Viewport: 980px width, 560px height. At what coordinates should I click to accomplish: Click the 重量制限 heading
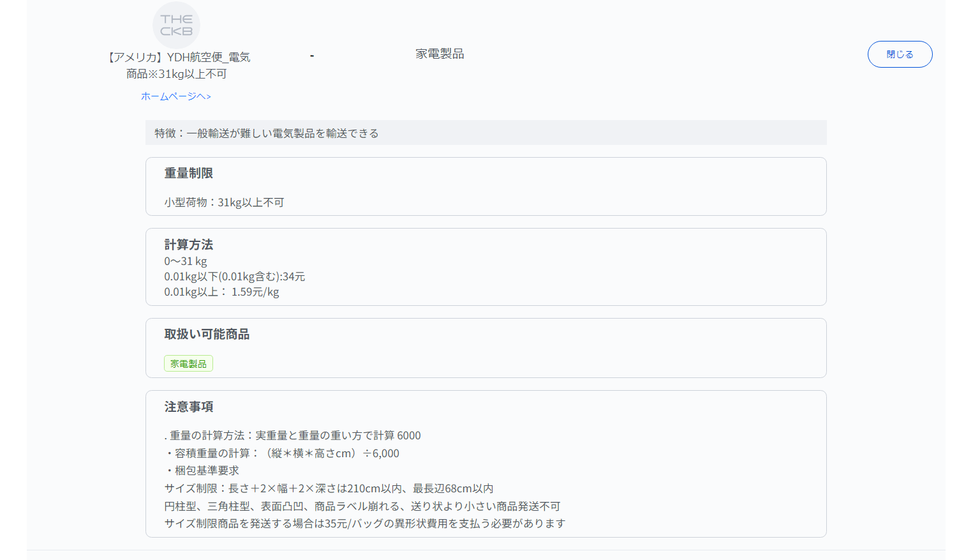pos(189,173)
